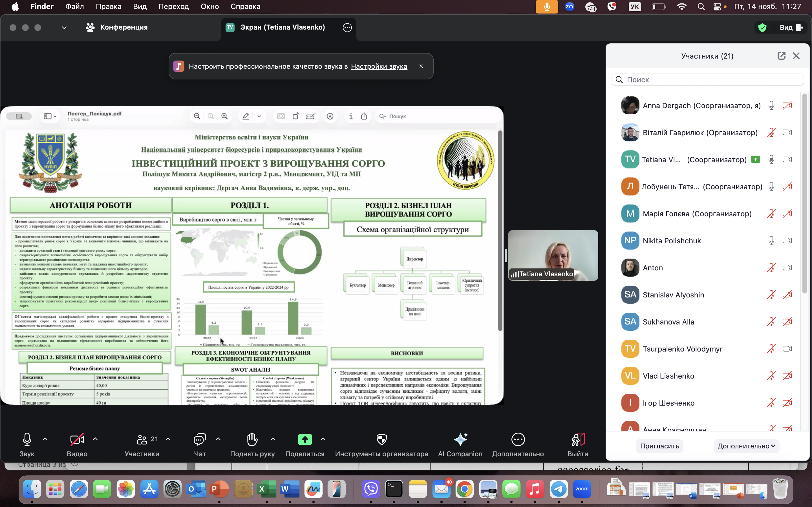
Task: Click the encryption shield status icon
Action: pos(762,28)
